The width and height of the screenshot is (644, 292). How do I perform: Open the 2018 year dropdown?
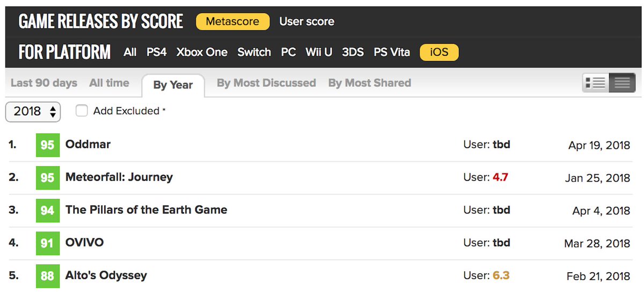pos(33,111)
